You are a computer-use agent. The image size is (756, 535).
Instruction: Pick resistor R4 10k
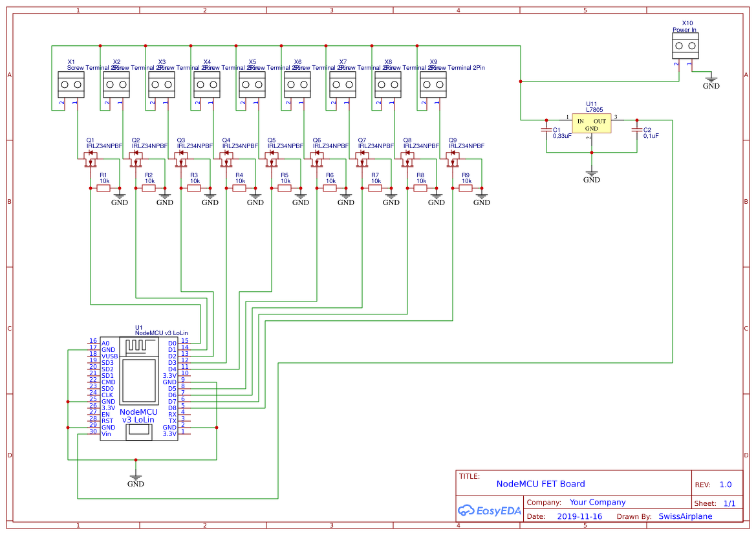240,188
